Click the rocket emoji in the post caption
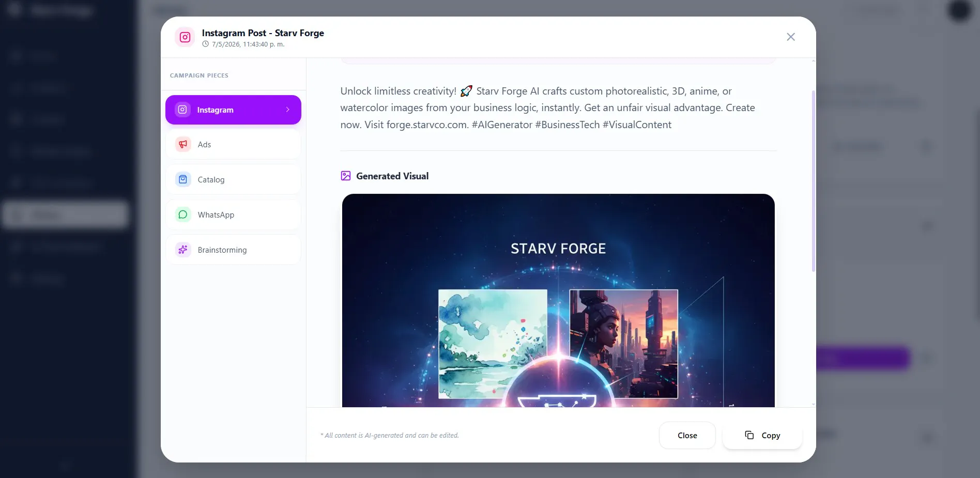 click(466, 91)
